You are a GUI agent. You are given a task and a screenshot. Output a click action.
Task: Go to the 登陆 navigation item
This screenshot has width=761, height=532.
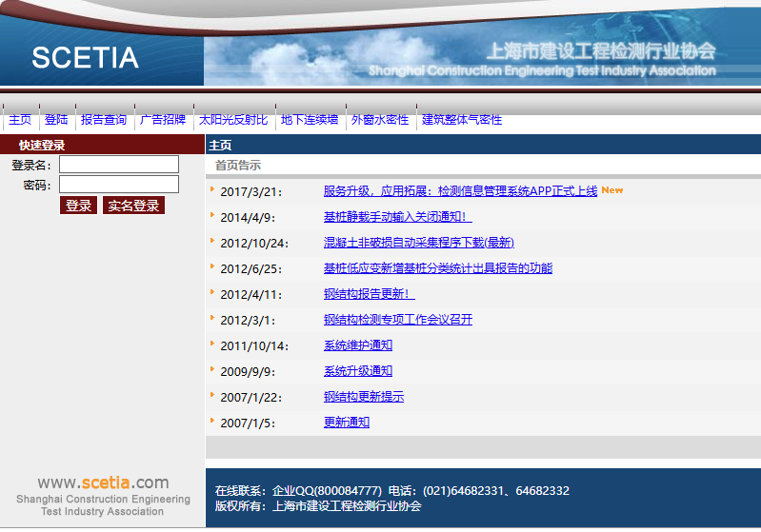[x=56, y=120]
